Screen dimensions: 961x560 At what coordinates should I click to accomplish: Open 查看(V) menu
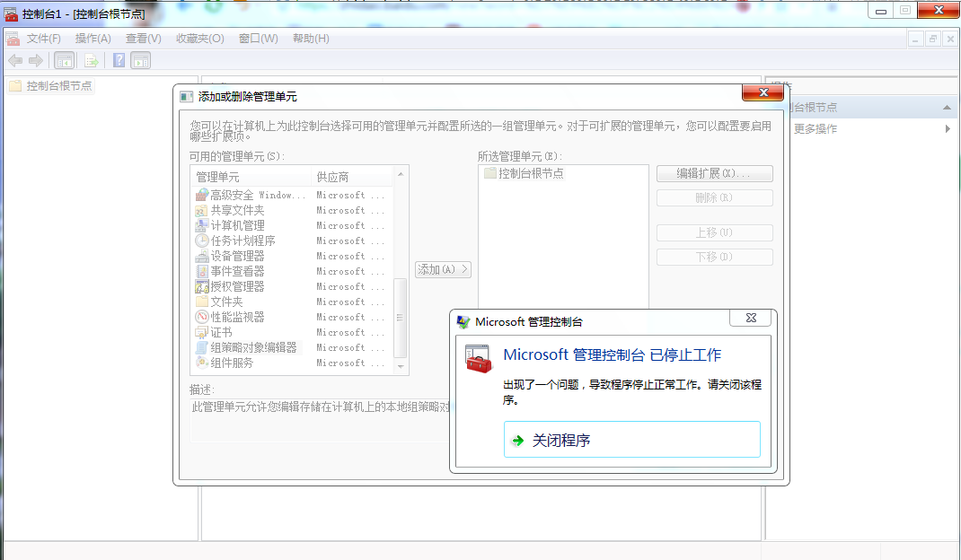(x=144, y=39)
